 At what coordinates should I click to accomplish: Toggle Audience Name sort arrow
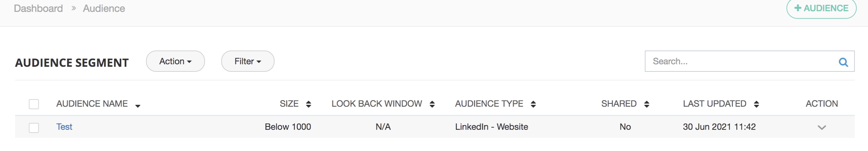coord(138,106)
